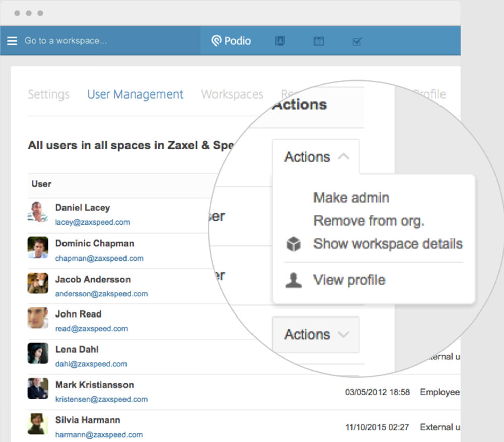Open email link andersson@zakspeed.com

[x=102, y=294]
